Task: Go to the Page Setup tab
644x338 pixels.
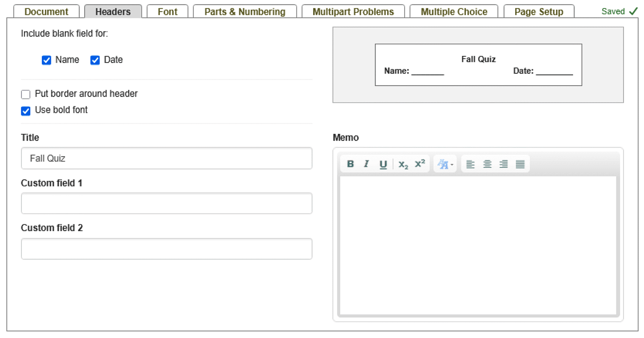Action: 538,12
